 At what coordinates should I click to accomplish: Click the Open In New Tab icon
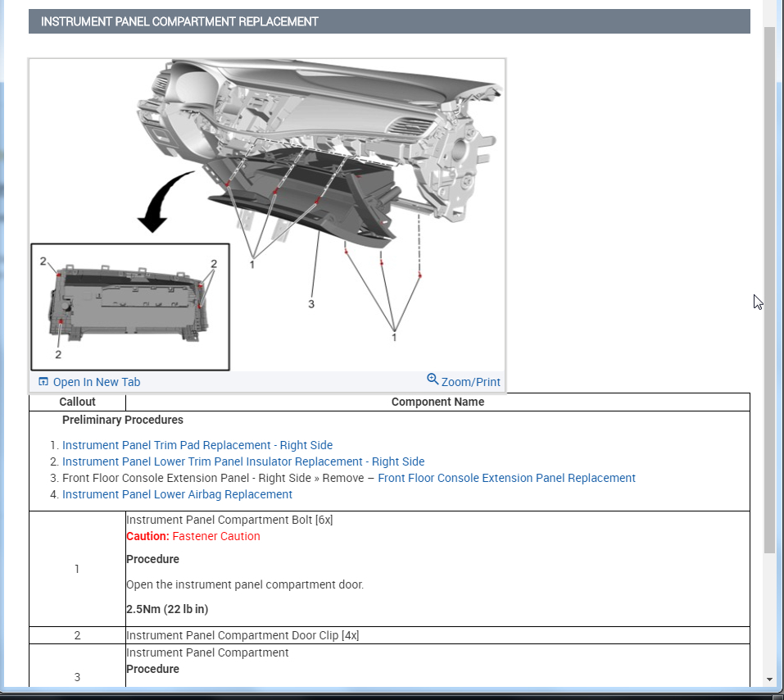click(43, 382)
